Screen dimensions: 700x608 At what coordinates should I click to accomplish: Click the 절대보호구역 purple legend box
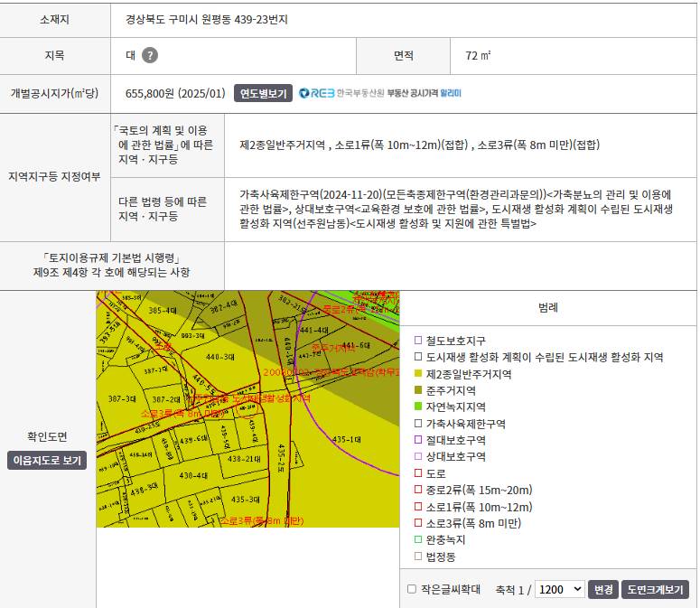coord(418,440)
